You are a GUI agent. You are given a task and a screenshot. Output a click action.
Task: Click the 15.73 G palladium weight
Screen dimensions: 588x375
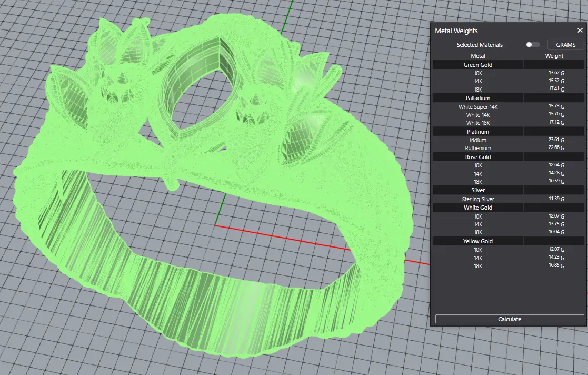(x=556, y=106)
